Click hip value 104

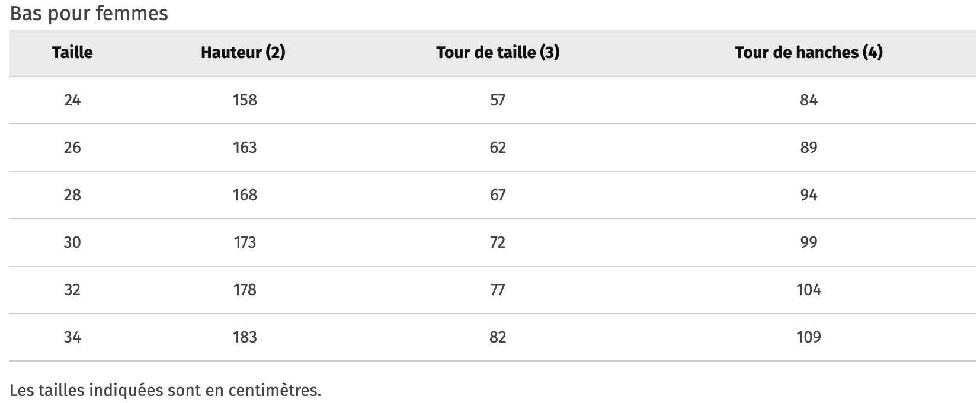[809, 290]
